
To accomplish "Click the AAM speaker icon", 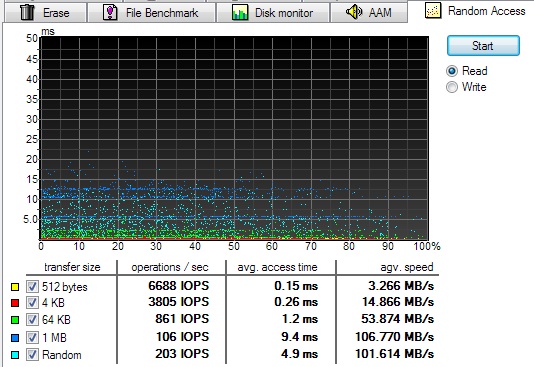I will [x=354, y=12].
